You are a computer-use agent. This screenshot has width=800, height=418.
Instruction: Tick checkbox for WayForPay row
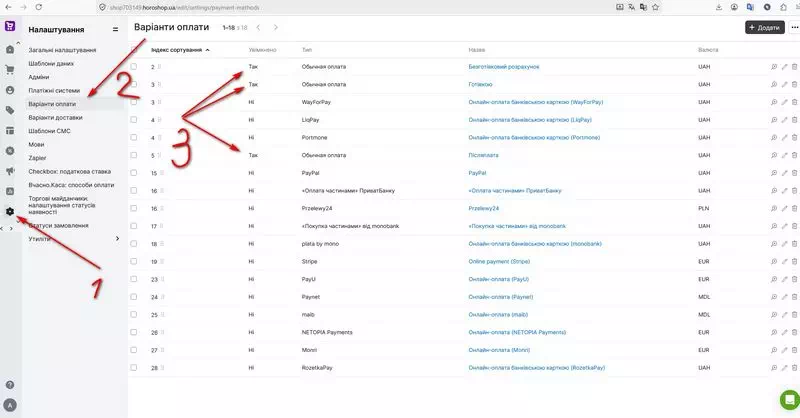(134, 102)
